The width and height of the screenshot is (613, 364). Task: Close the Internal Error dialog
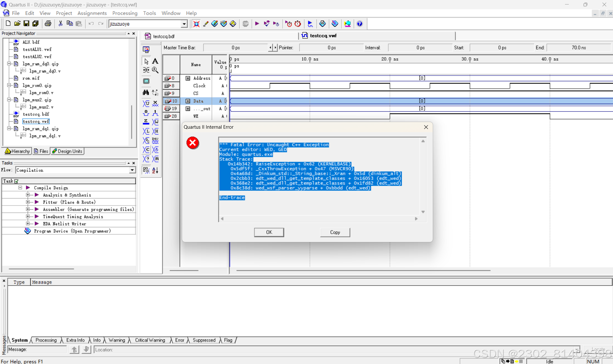pos(426,127)
